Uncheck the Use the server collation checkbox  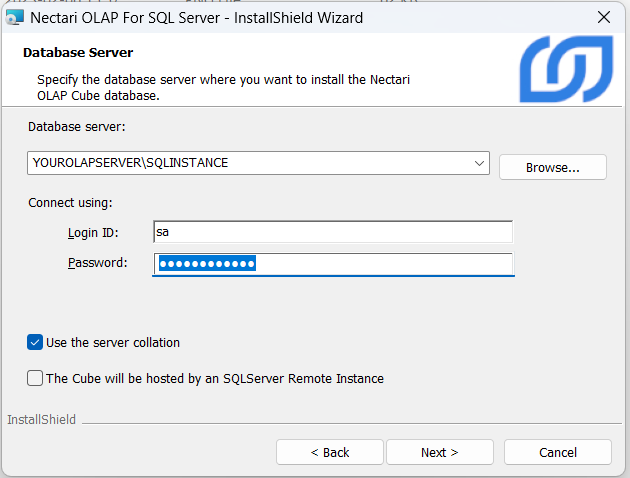(x=35, y=342)
